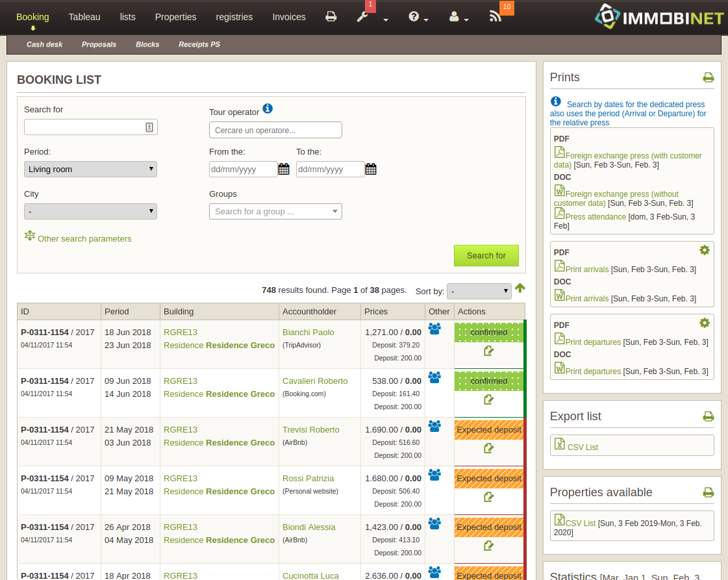
Task: Open the Tableau menu
Action: click(x=84, y=17)
